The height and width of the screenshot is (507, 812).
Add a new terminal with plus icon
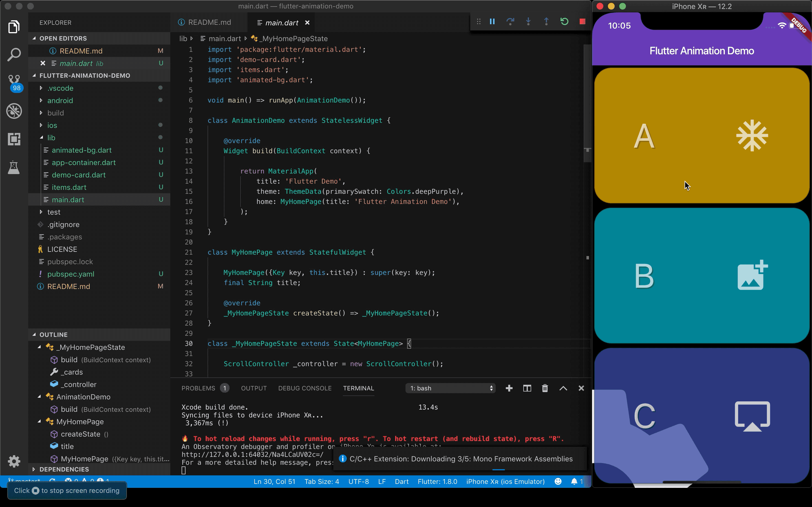point(509,388)
